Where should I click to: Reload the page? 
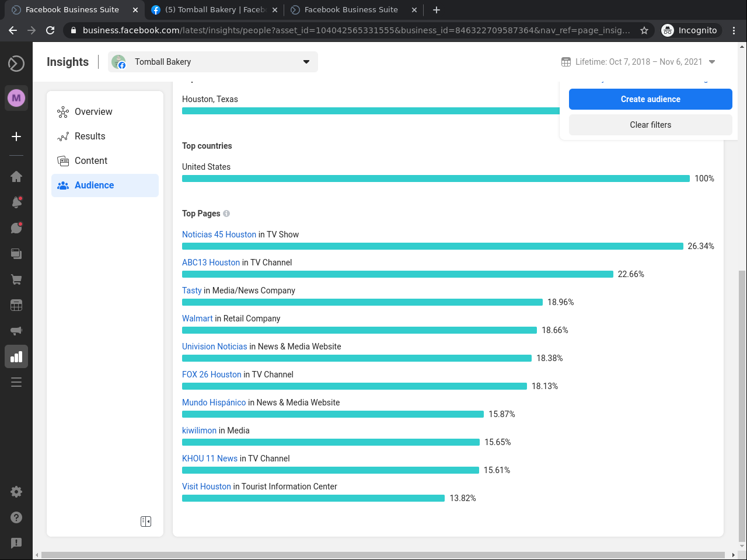tap(50, 30)
